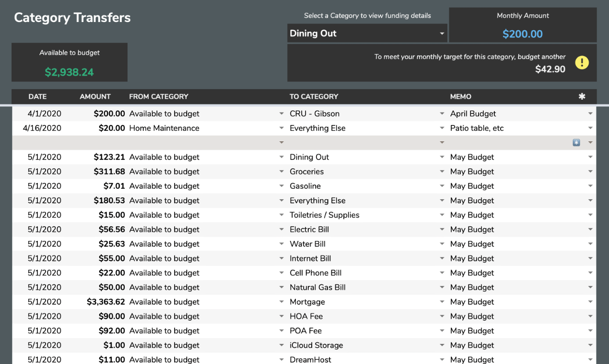This screenshot has width=609, height=364.
Task: Select the 4/16/2020 date cell
Action: click(42, 128)
